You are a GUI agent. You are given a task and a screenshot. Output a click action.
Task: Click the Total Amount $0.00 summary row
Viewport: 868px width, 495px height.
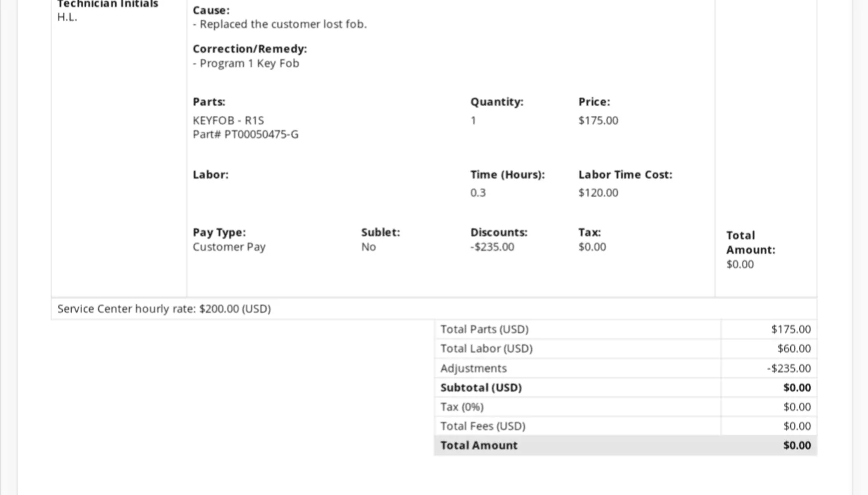[626, 446]
